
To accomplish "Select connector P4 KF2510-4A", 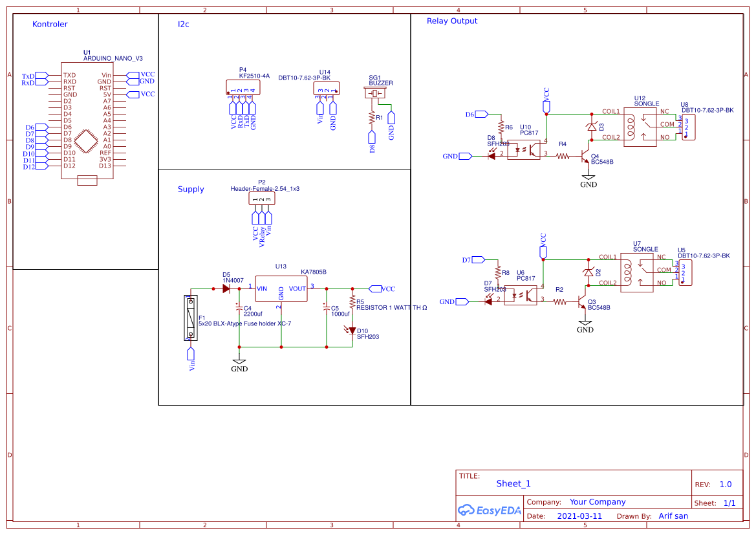I will (x=243, y=87).
